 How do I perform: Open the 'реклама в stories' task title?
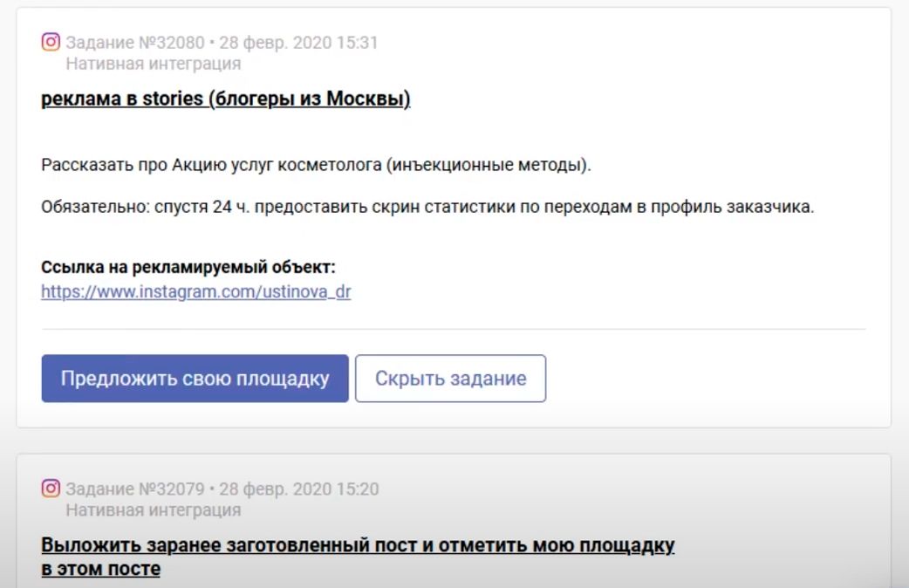coord(225,99)
